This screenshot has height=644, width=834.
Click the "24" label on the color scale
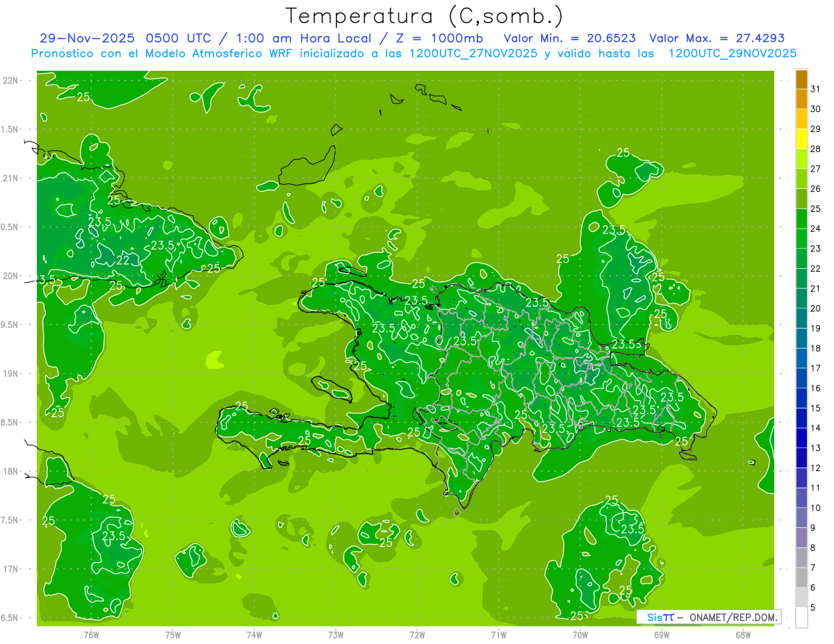tap(816, 229)
